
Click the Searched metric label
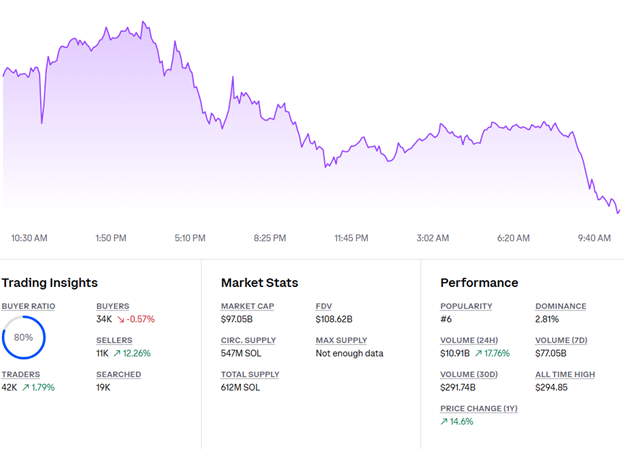(118, 374)
